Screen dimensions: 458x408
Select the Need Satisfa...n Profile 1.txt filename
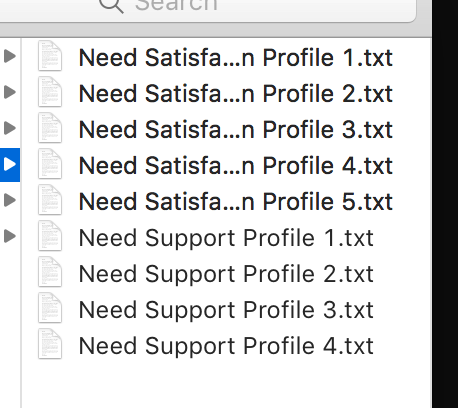click(x=236, y=58)
